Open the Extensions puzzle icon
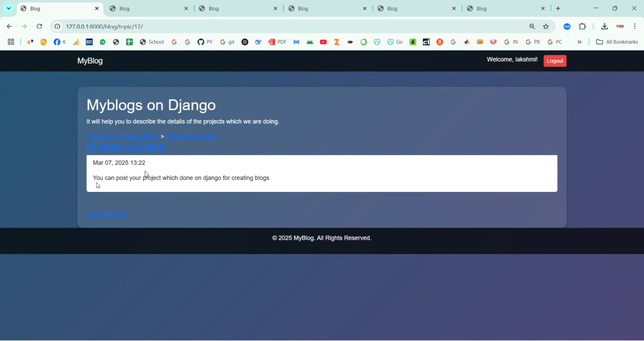 [582, 27]
